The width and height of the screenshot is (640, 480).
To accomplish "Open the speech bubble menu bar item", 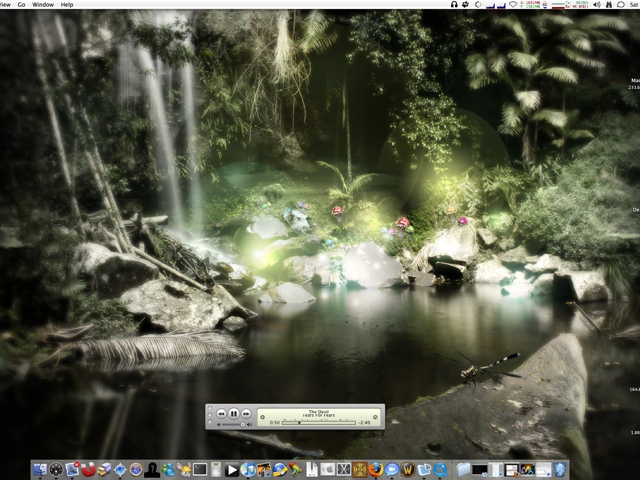I will (x=621, y=4).
